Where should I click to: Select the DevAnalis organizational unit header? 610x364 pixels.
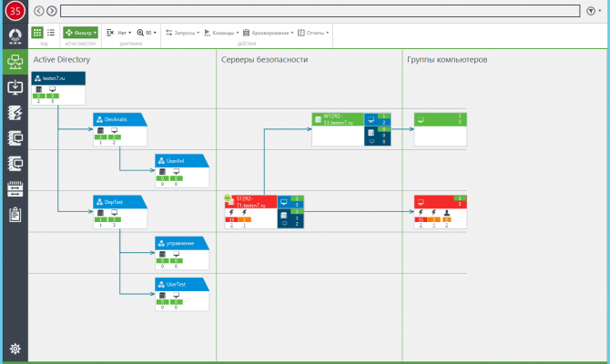[x=120, y=119]
